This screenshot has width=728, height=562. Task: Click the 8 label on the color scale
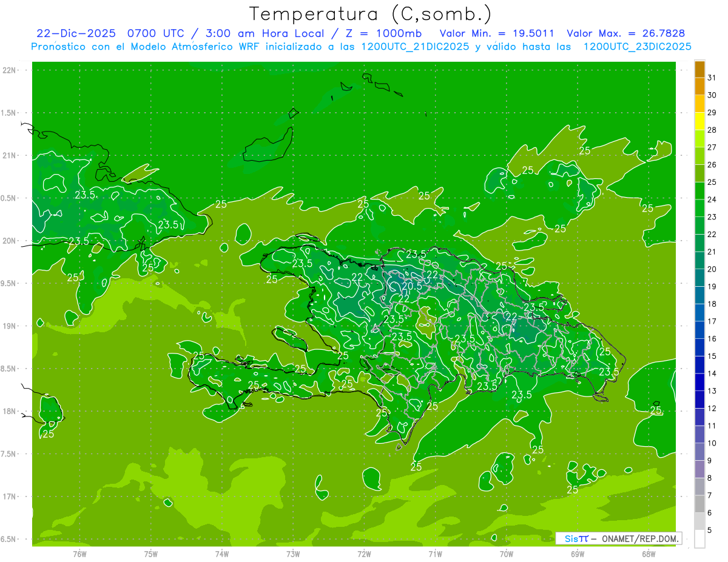tap(710, 478)
